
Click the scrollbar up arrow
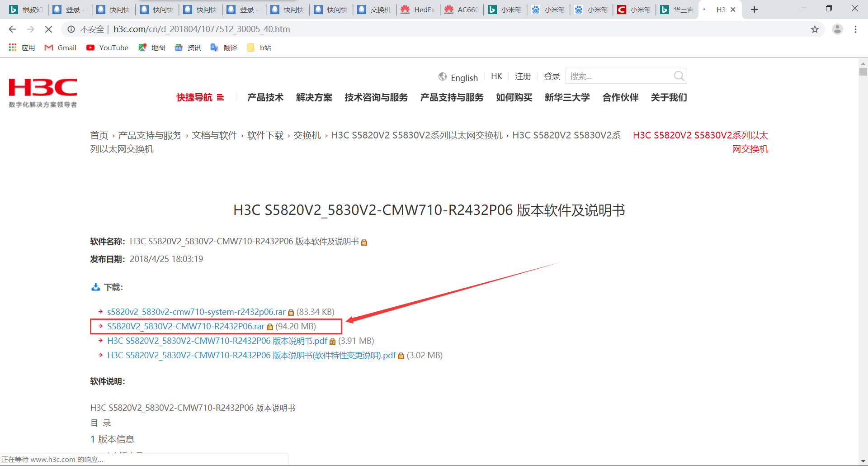863,64
